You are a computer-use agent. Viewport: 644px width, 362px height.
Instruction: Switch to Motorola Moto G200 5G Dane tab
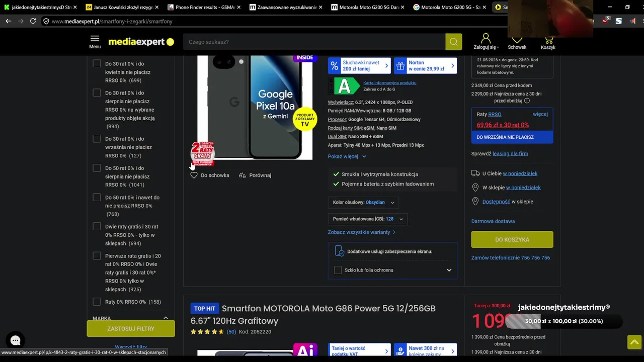tap(367, 8)
